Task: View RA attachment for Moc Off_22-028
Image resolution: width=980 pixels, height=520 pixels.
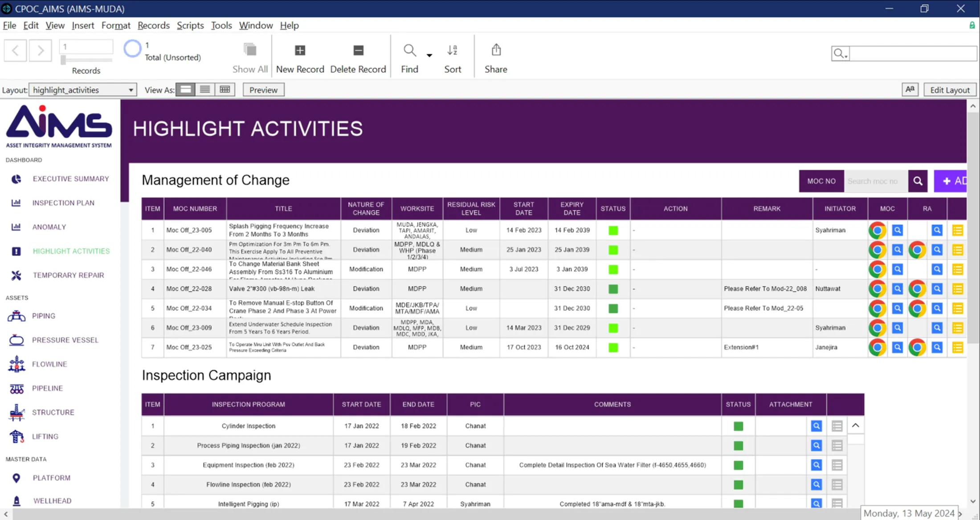Action: point(937,289)
